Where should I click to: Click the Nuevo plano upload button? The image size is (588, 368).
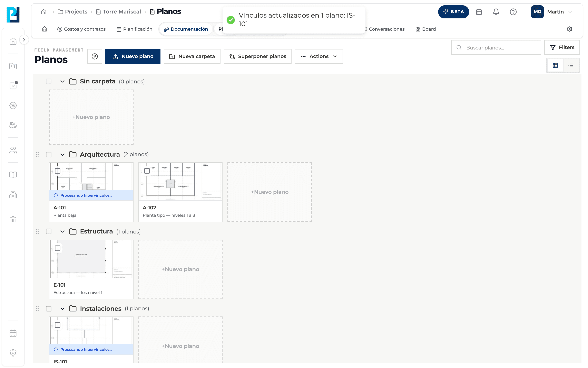coord(133,56)
